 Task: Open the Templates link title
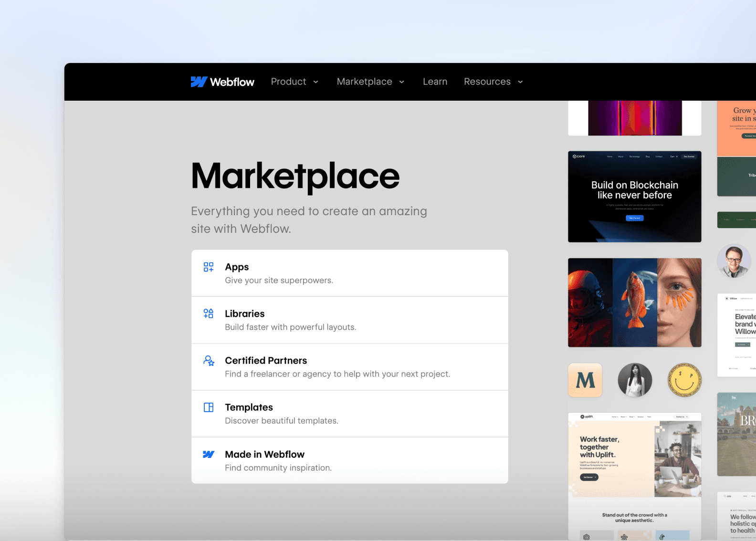click(249, 407)
